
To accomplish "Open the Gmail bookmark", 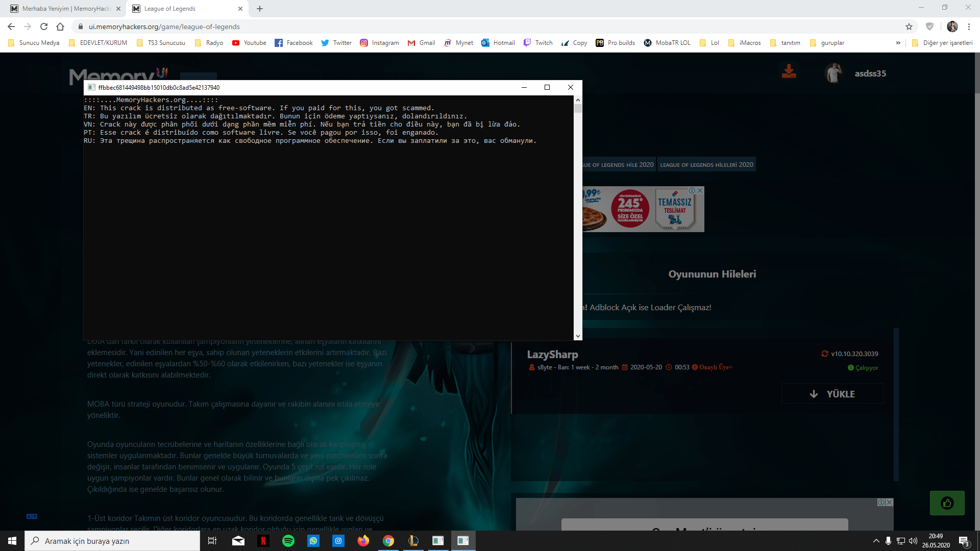I will (x=421, y=43).
